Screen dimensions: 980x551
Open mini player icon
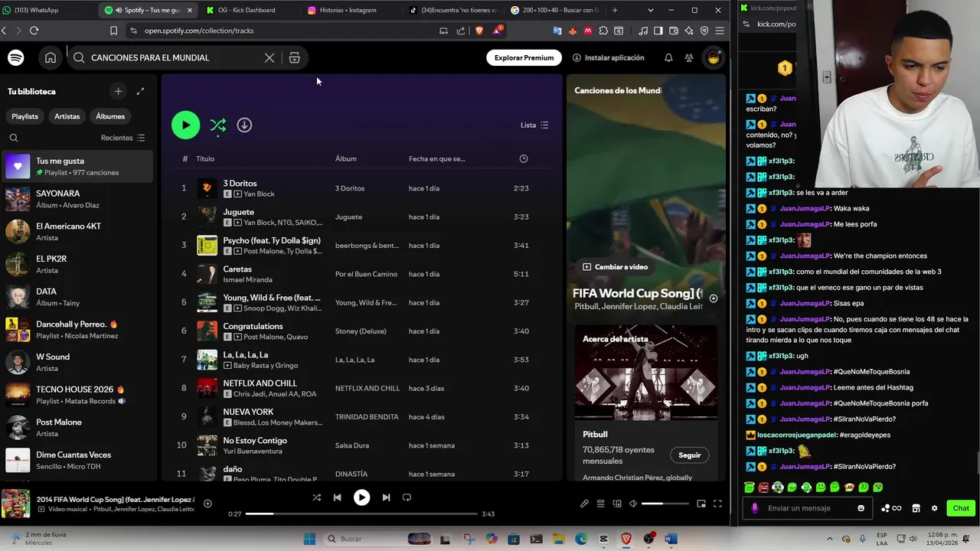(x=701, y=504)
